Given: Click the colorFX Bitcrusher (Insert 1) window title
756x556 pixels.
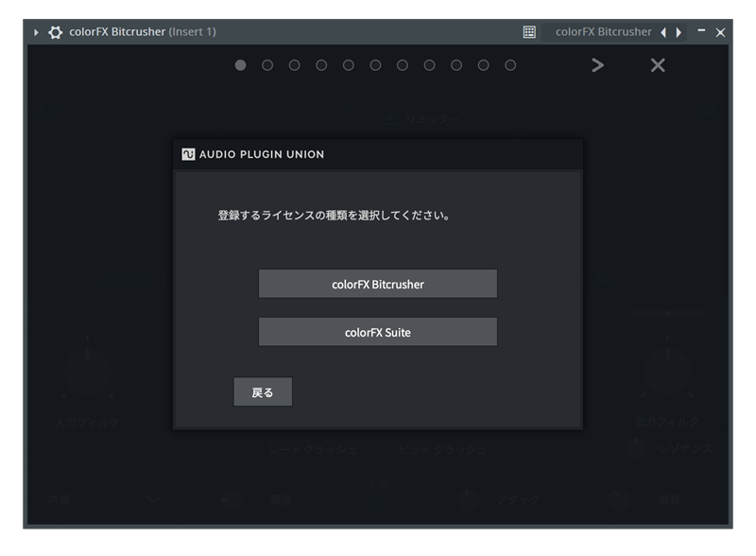Looking at the screenshot, I should [x=143, y=32].
